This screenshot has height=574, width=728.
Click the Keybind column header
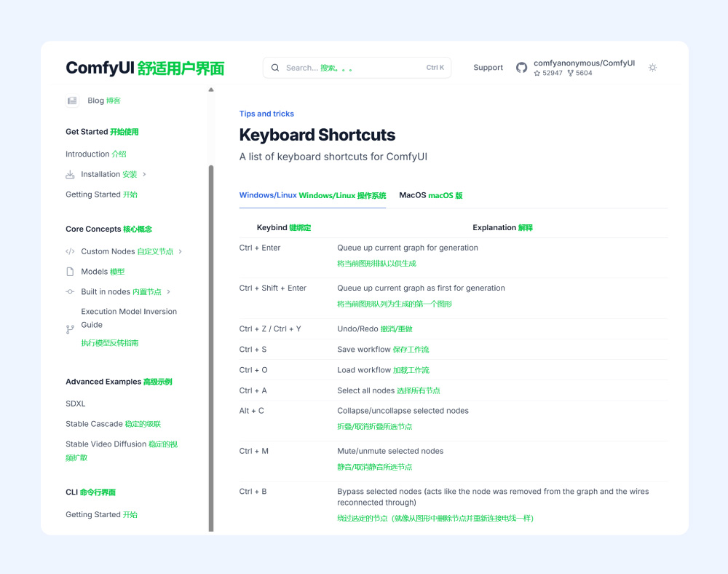point(284,227)
